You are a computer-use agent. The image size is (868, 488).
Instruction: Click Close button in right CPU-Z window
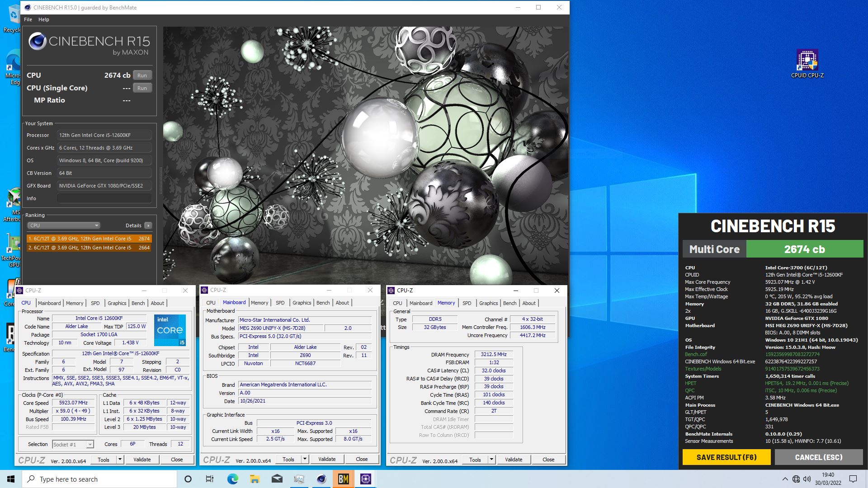point(548,460)
